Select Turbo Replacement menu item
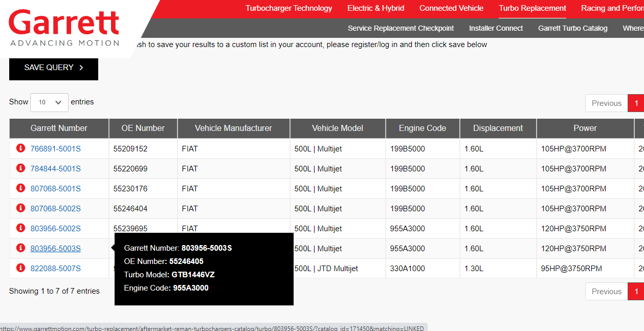 (x=532, y=8)
